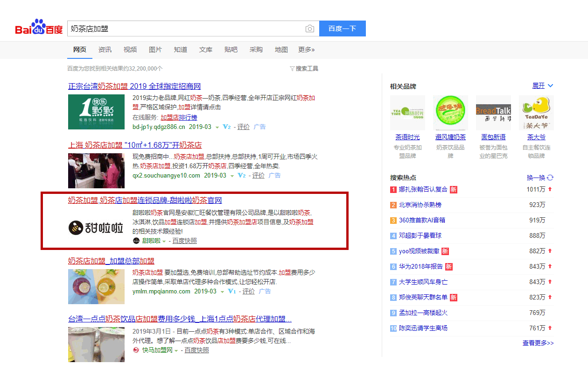Viewport: 588px width, 378px height.
Task: Click the 茶大爷 brand name link
Action: 536,137
